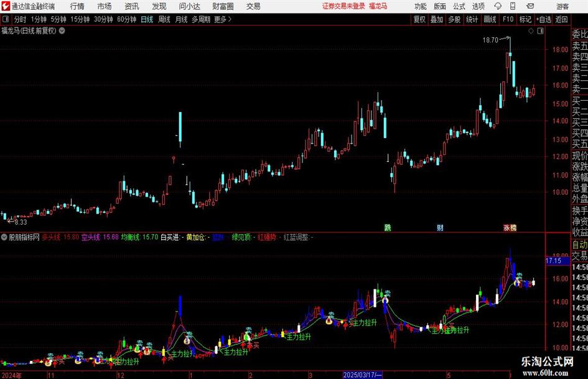Switch to the 60分钟 period tab

[127, 19]
